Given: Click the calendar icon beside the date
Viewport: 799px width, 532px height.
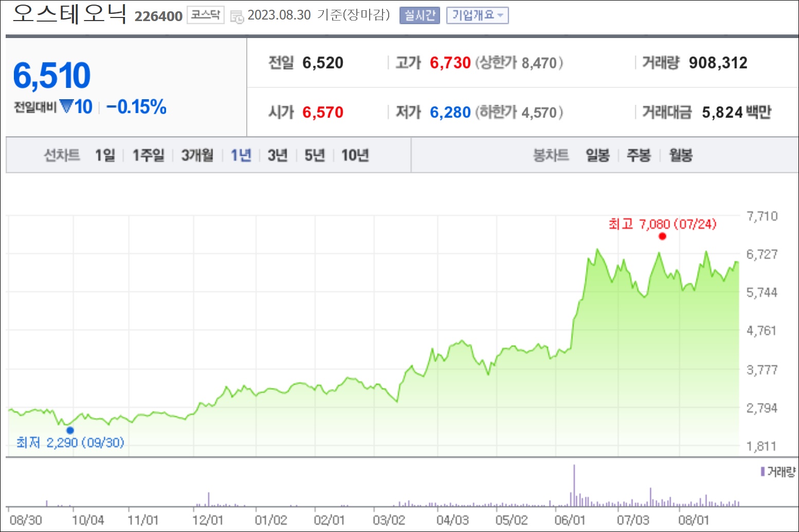Looking at the screenshot, I should pyautogui.click(x=237, y=16).
